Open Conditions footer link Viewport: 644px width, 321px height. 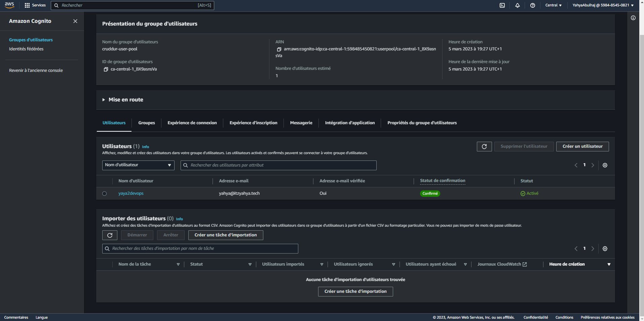564,318
